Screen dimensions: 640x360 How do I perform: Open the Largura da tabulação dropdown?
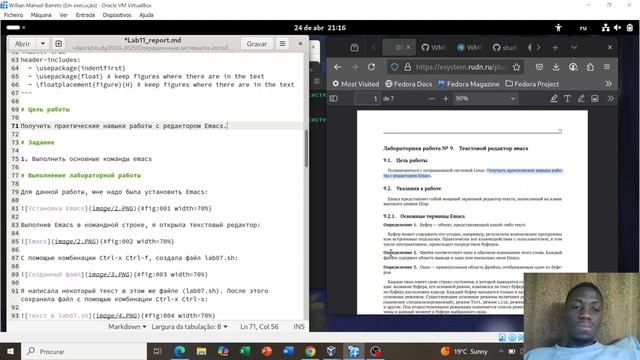(189, 327)
